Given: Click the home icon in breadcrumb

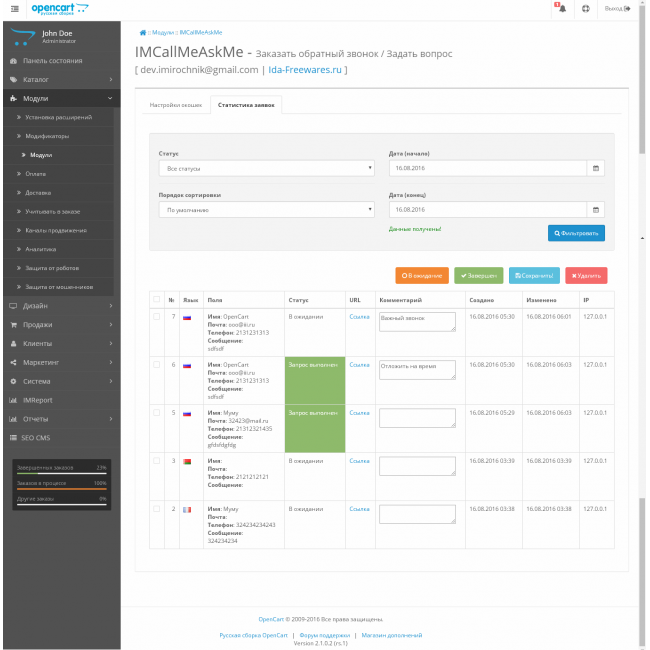Looking at the screenshot, I should point(144,32).
